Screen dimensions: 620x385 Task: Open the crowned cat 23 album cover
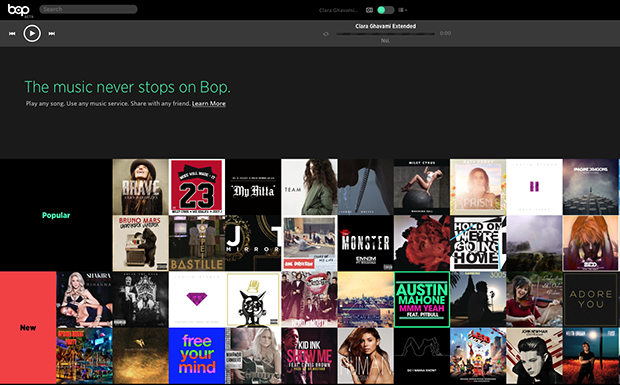pyautogui.click(x=253, y=299)
